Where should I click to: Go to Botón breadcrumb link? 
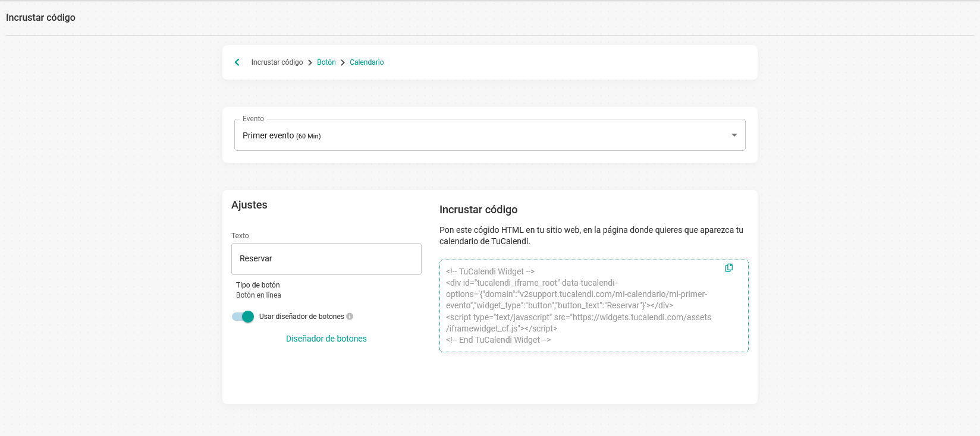[326, 62]
